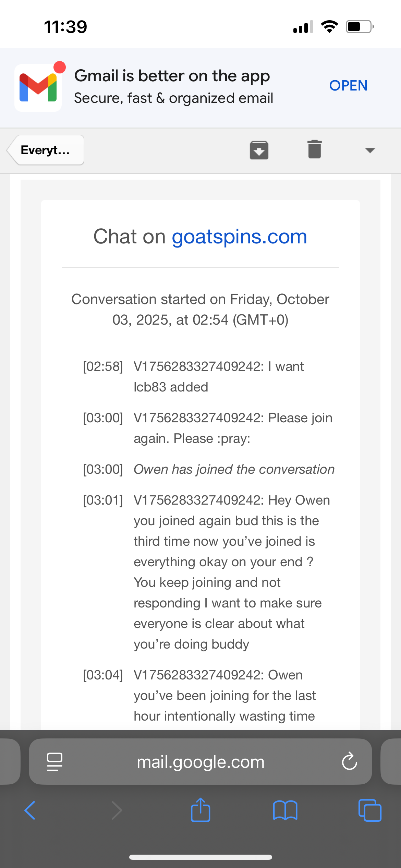The height and width of the screenshot is (868, 401).
Task: Reload the page in Safari
Action: [349, 762]
